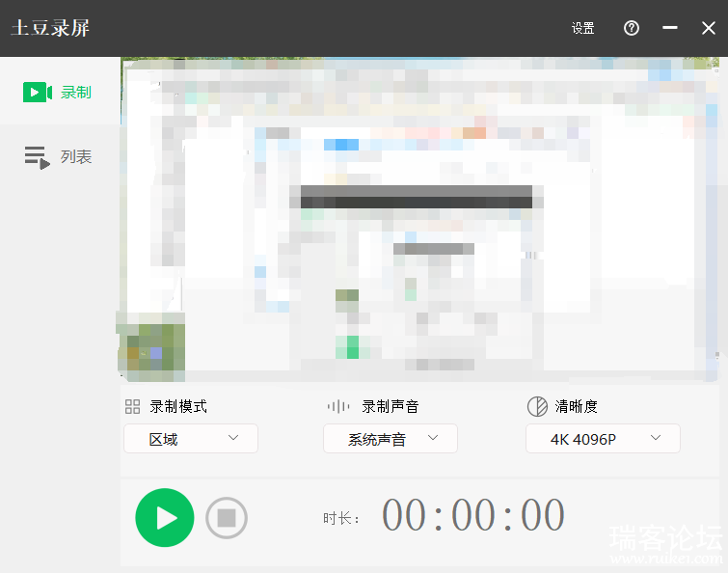The height and width of the screenshot is (573, 728).
Task: Click the 清晰度 quality icon
Action: [x=537, y=407]
